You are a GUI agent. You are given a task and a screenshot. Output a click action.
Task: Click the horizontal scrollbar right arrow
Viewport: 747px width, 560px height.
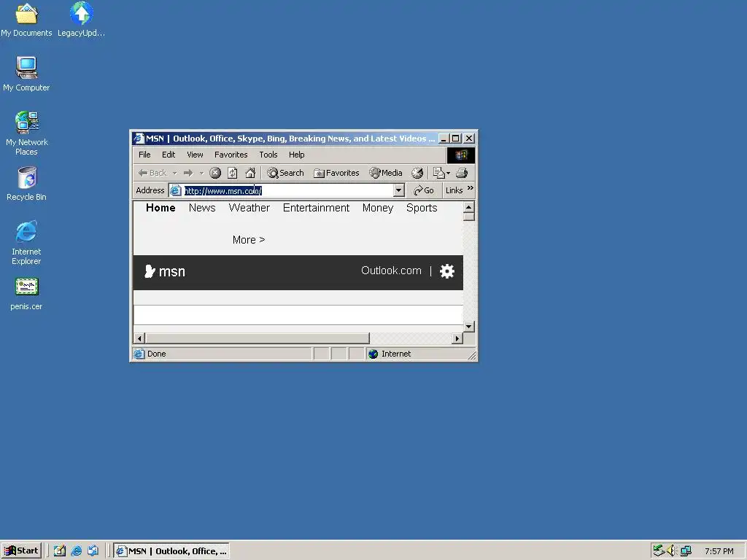pos(457,338)
